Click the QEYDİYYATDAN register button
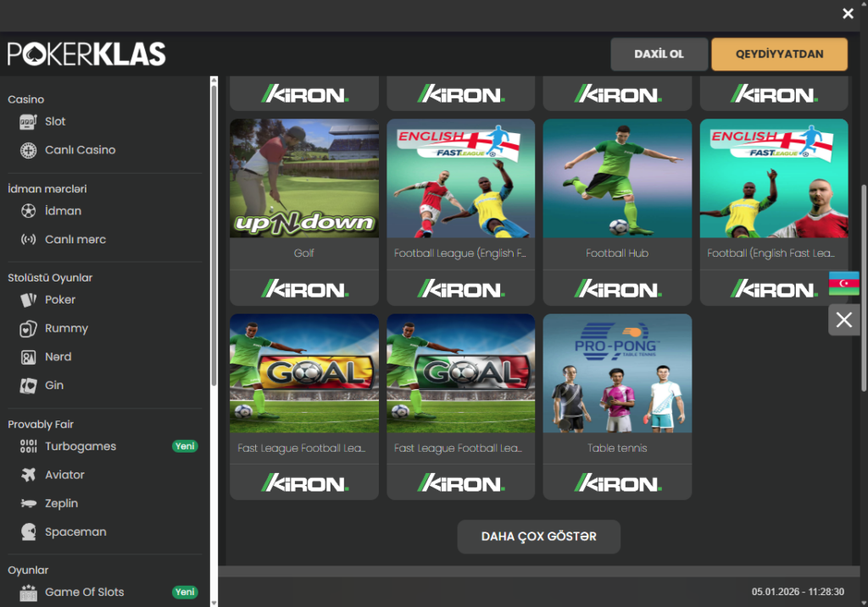The image size is (868, 607). (x=779, y=54)
